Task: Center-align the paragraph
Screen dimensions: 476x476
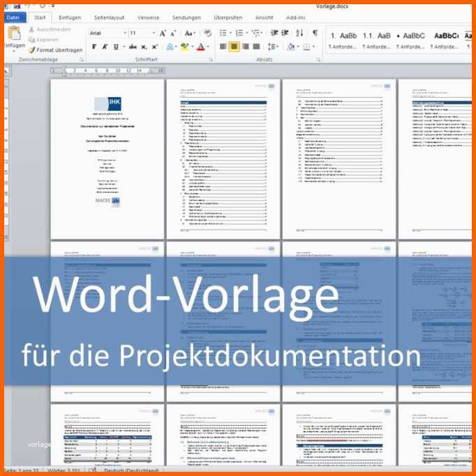Action: pyautogui.click(x=234, y=47)
